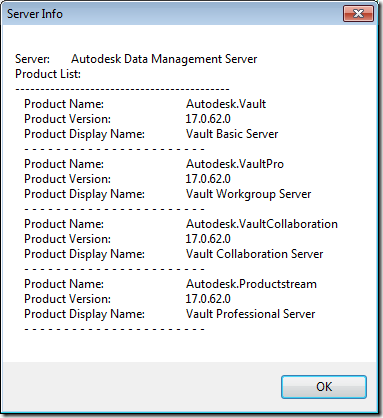
Task: Click version 17.0.62.0 under Autodesk.Vault
Action: (x=208, y=119)
